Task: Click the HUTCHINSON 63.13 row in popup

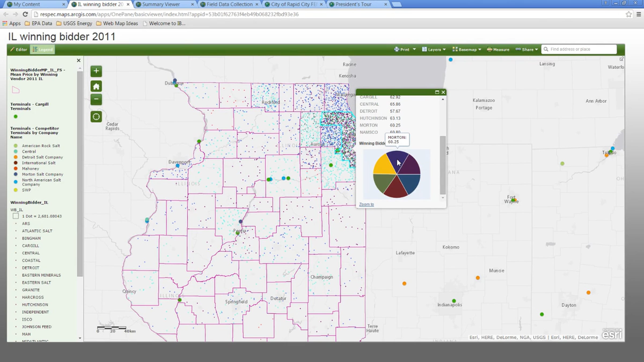Action: (380, 118)
